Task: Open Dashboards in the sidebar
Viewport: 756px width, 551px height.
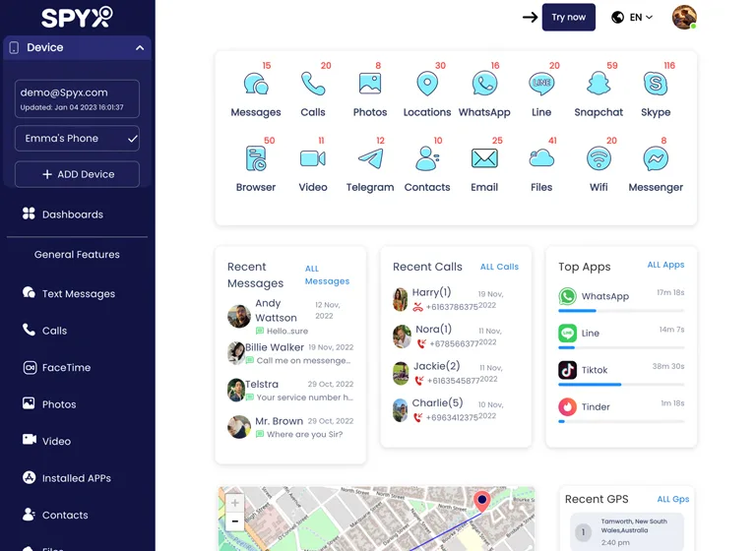Action: click(x=63, y=214)
